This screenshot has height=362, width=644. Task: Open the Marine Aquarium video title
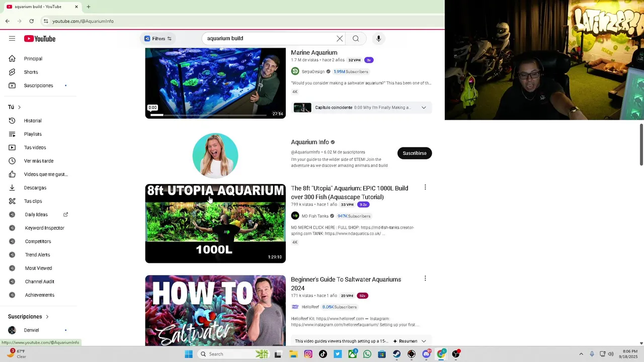[314, 53]
